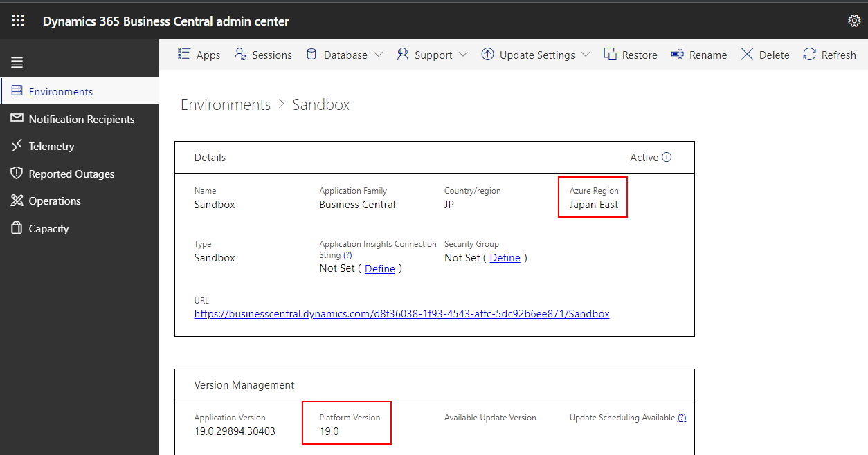The height and width of the screenshot is (455, 868).
Task: Click the Restore environment icon
Action: tap(631, 55)
